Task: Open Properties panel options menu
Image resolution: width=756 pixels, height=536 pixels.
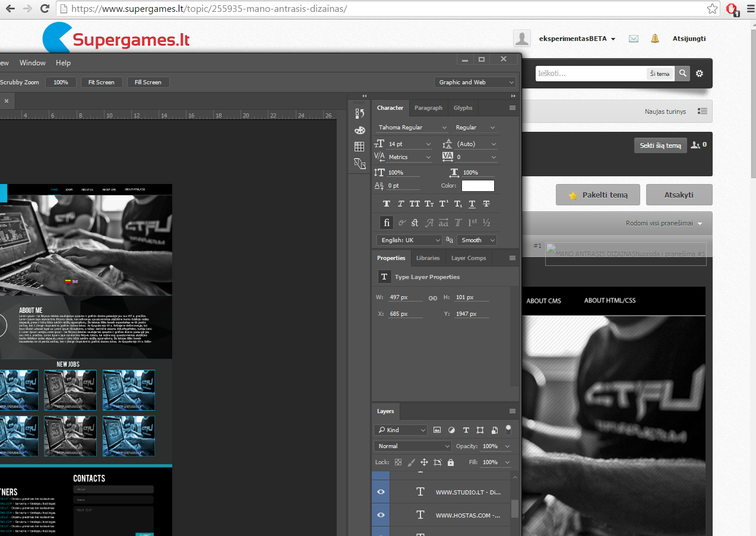Action: pyautogui.click(x=513, y=258)
